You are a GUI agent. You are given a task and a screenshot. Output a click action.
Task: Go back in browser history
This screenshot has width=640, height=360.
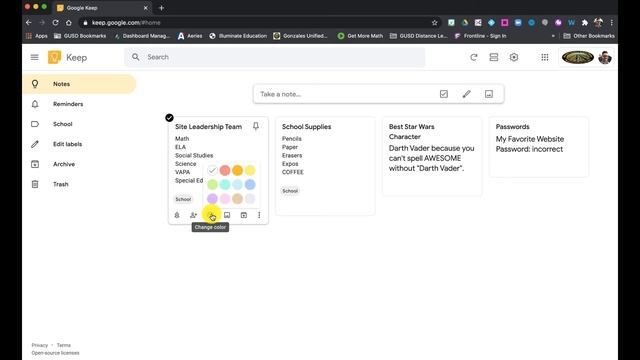pos(29,22)
